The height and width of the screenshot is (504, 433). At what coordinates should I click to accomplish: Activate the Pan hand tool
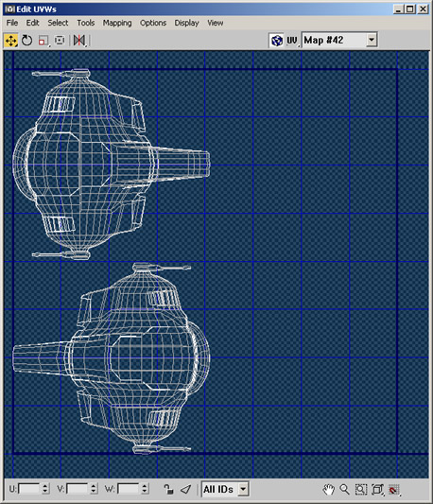(x=328, y=489)
